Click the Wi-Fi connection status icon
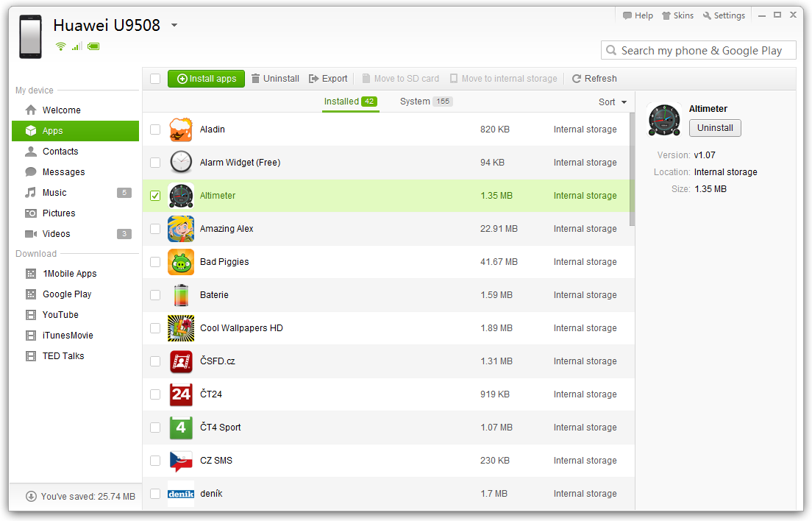The width and height of the screenshot is (812, 521). point(60,46)
